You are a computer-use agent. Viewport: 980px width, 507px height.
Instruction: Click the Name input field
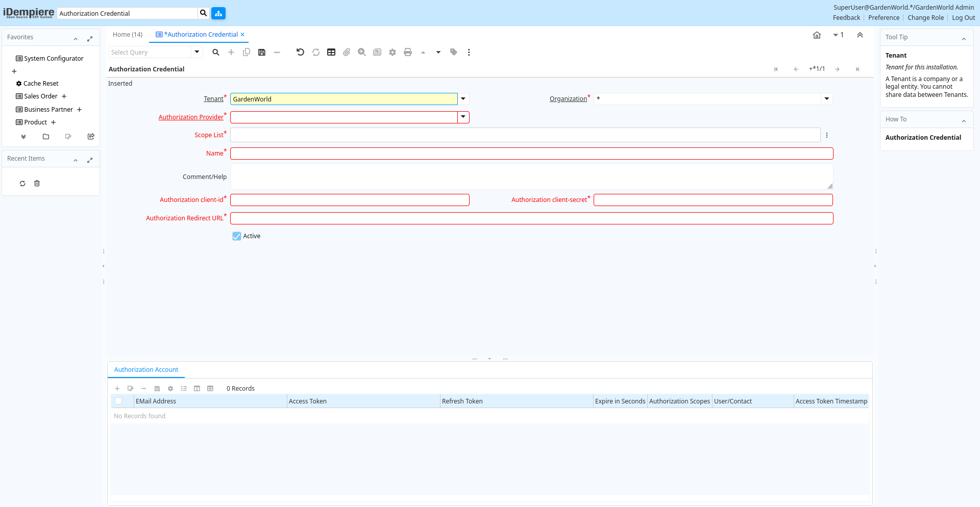coord(531,154)
